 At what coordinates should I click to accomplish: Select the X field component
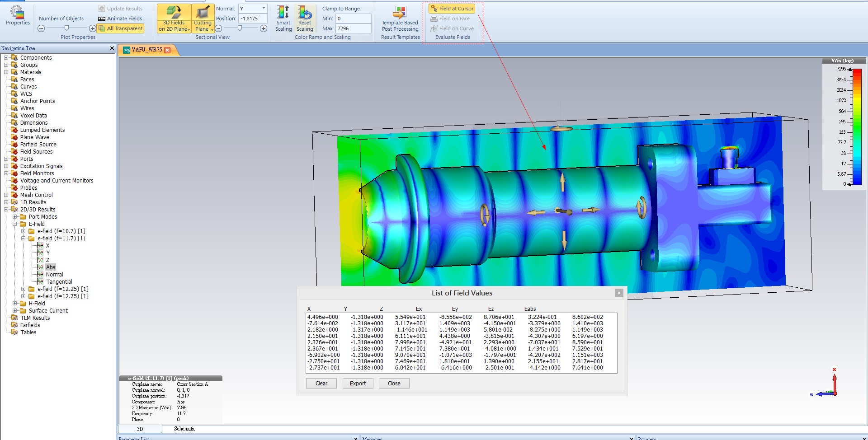(47, 246)
